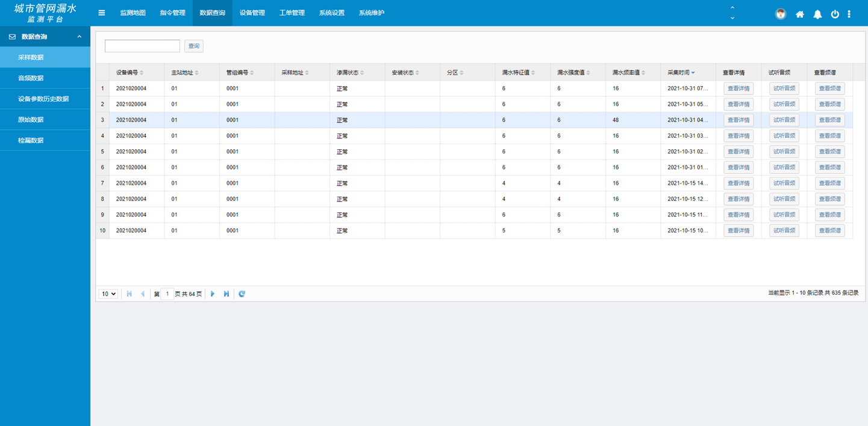This screenshot has height=426, width=868.
Task: Go to first page arrow icon
Action: point(129,294)
